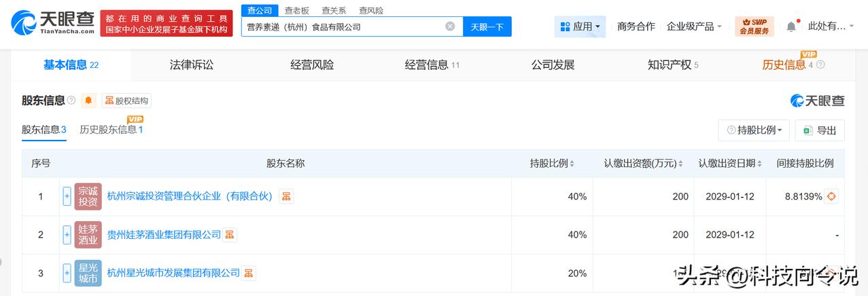Screen dimensions: 868x296
Task: Select the 知识产权 tab
Action: 673,65
